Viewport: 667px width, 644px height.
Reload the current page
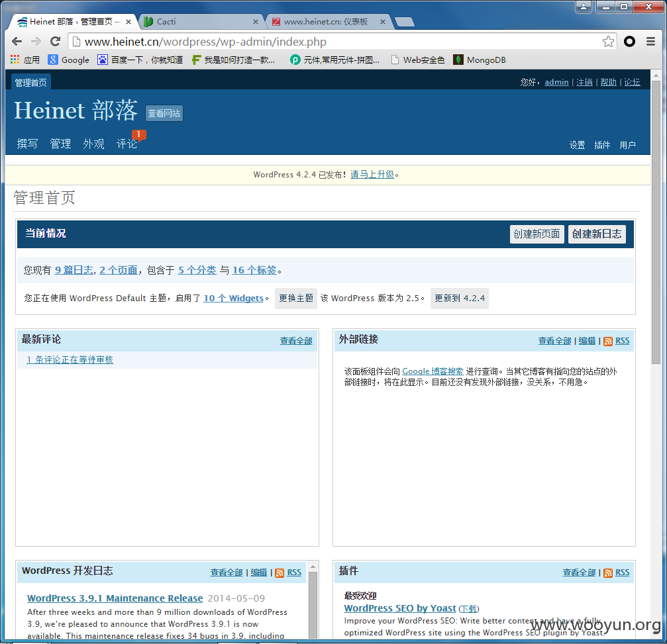pos(55,41)
